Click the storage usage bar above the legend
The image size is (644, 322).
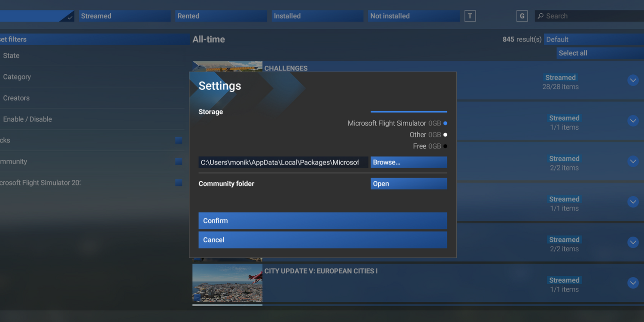click(408, 111)
